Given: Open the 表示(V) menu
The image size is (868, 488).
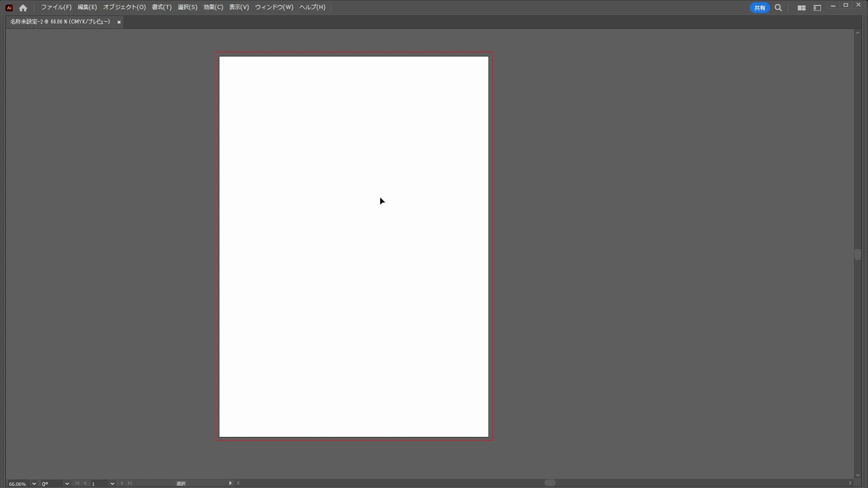Looking at the screenshot, I should pos(239,7).
